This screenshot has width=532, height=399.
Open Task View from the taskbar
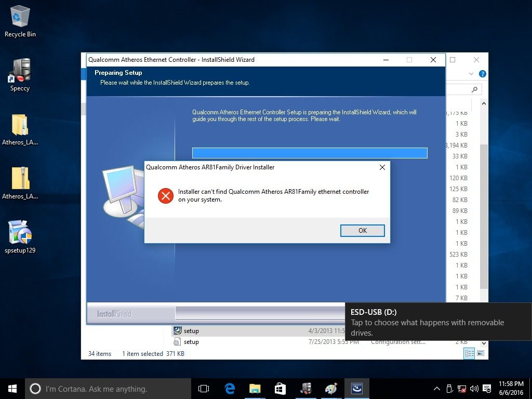click(x=204, y=389)
